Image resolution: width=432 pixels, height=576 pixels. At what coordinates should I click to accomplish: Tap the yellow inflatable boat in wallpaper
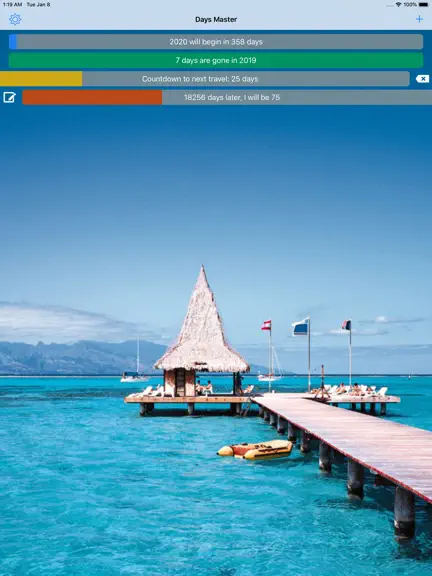255,450
